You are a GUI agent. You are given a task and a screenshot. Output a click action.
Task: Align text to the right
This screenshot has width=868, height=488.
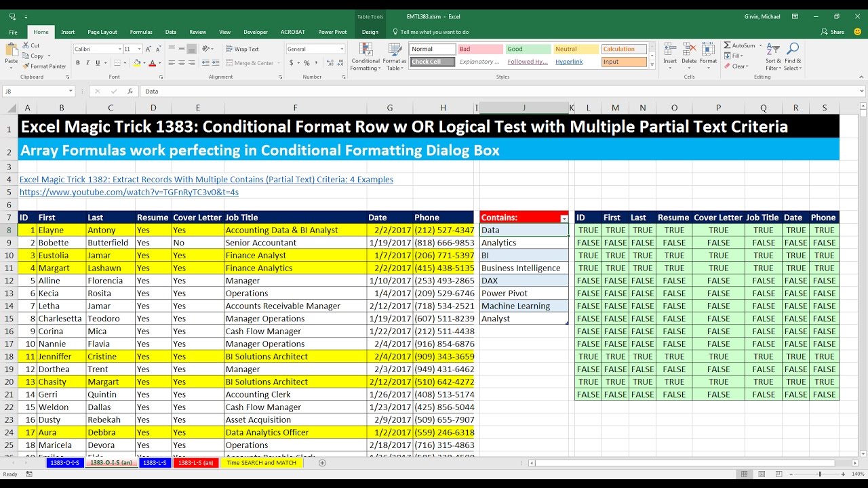192,63
